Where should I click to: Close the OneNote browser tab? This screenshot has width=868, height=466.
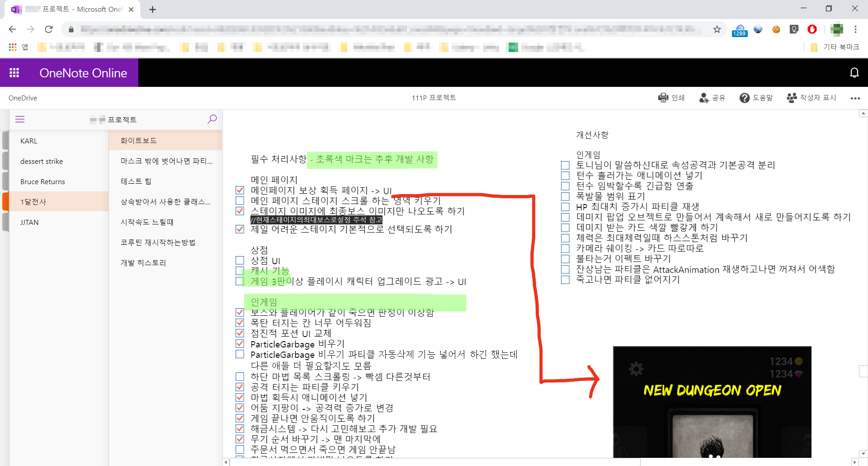tap(131, 10)
